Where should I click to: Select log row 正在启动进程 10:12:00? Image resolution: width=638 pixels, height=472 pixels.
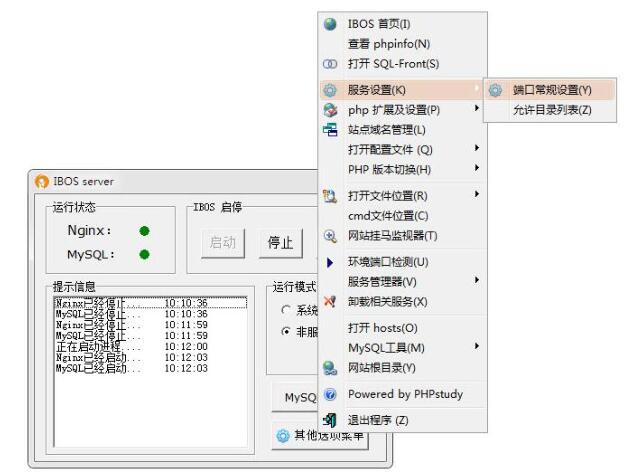151,347
